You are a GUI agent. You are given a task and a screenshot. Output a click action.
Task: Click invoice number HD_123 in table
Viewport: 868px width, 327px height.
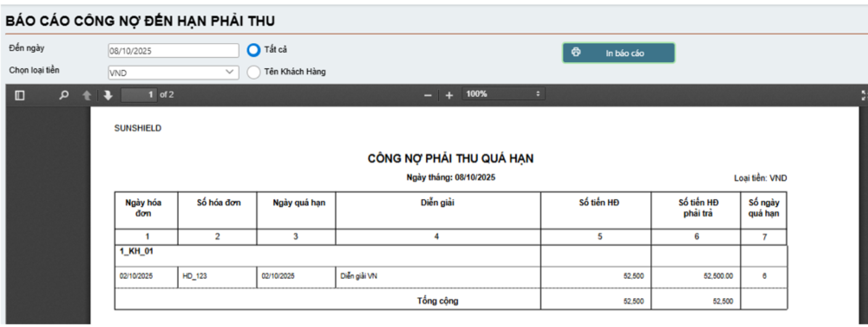coord(195,277)
